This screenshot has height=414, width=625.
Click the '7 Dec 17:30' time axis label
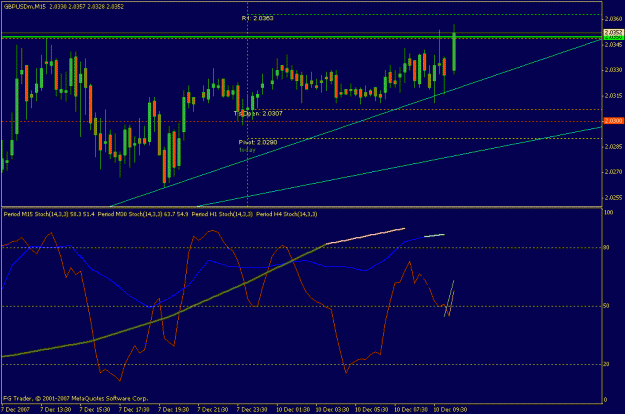coord(134,410)
